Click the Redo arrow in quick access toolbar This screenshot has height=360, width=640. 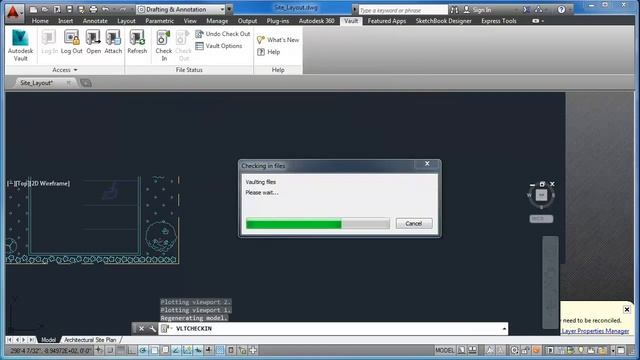pyautogui.click(x=123, y=9)
